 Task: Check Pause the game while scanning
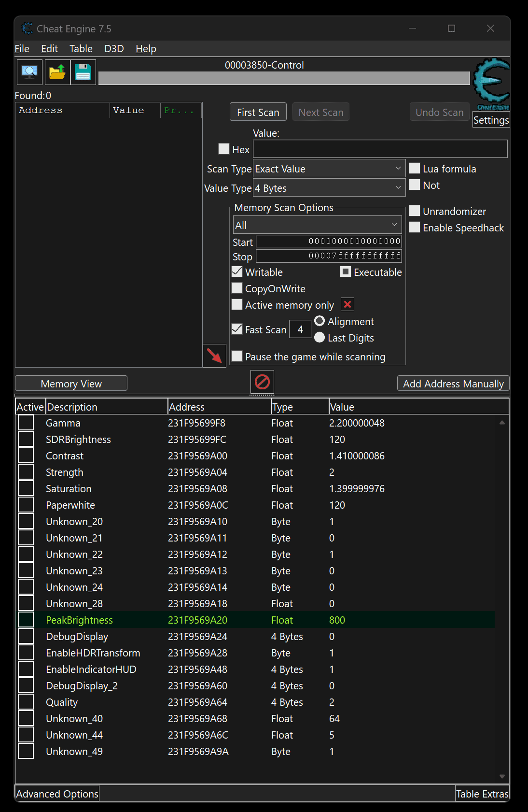click(x=237, y=356)
